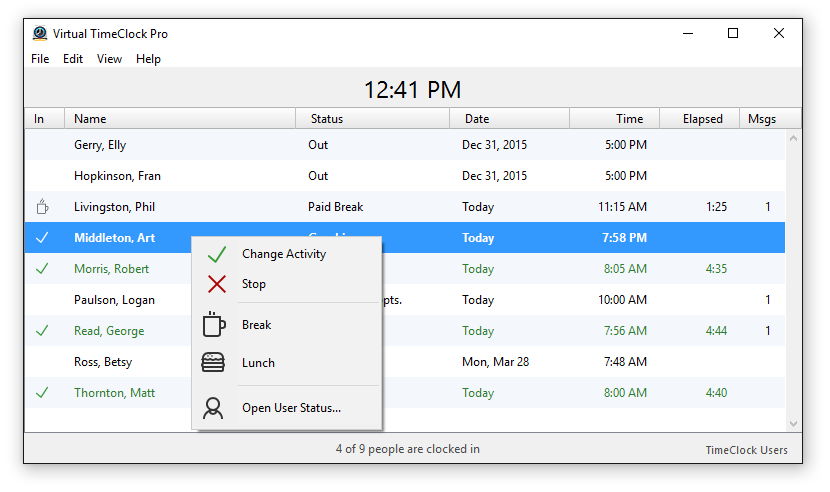Click the 4:44 elapsed value

(717, 331)
